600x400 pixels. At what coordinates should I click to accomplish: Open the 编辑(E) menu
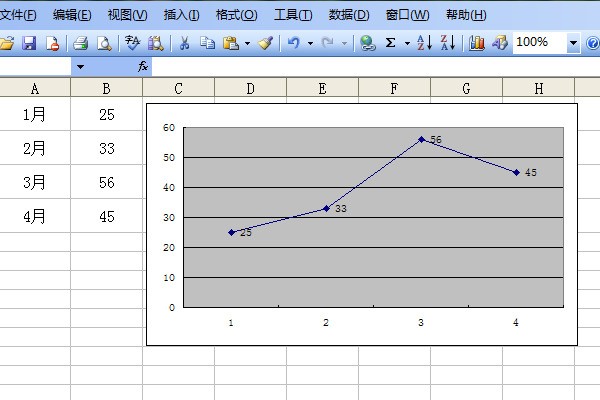[x=72, y=15]
